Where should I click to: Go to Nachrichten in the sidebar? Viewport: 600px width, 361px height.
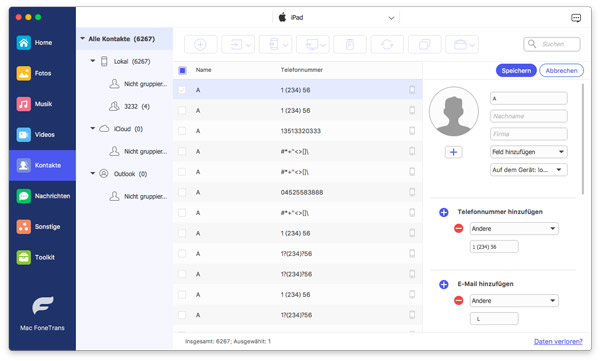pyautogui.click(x=42, y=196)
